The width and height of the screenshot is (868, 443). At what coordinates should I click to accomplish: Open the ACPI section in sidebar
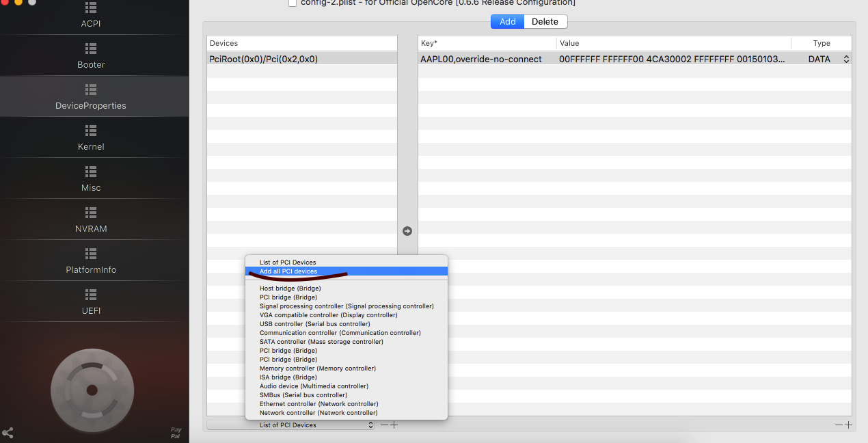point(91,16)
